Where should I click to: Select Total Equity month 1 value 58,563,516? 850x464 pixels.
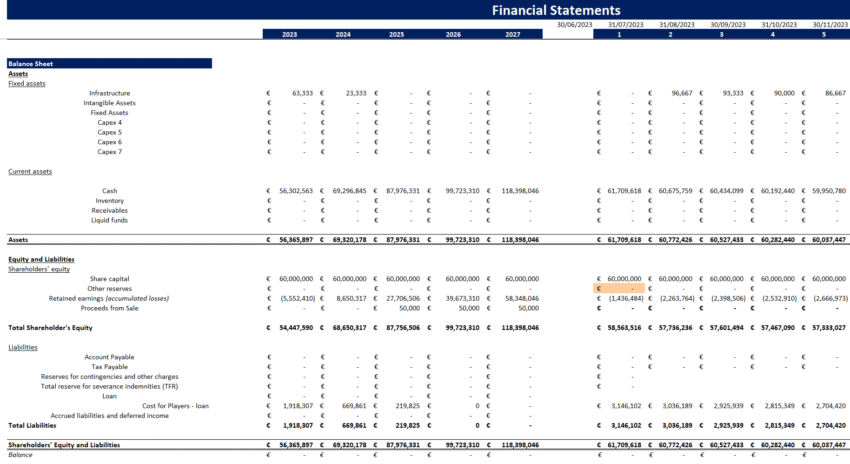pyautogui.click(x=624, y=327)
